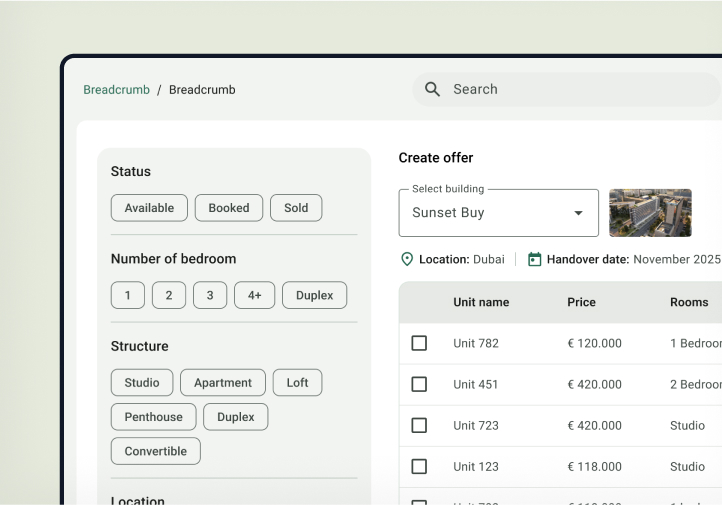The image size is (722, 505).
Task: Go to the first green Breadcrumb link
Action: pyautogui.click(x=116, y=90)
